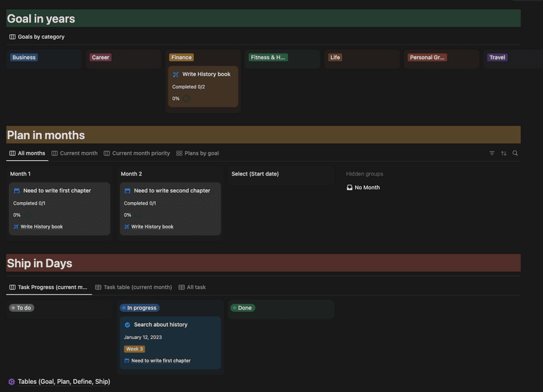Click the January 12, 2023 date
543x392 pixels.
pos(143,337)
